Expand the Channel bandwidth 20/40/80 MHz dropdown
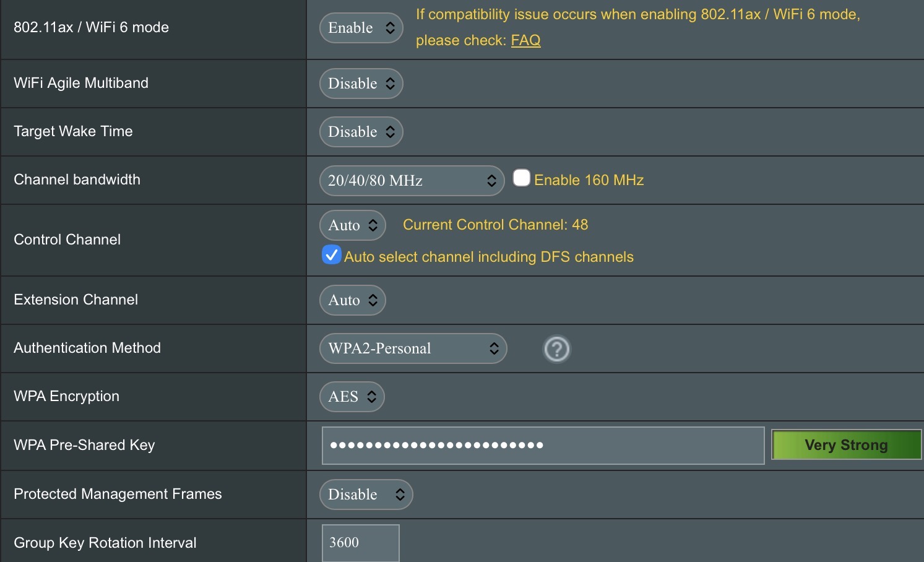This screenshot has height=562, width=924. (412, 181)
